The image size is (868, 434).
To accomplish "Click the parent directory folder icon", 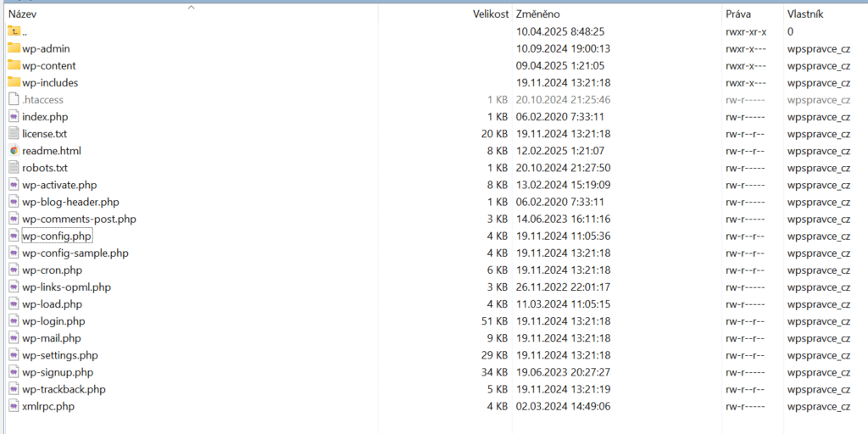I will (14, 31).
